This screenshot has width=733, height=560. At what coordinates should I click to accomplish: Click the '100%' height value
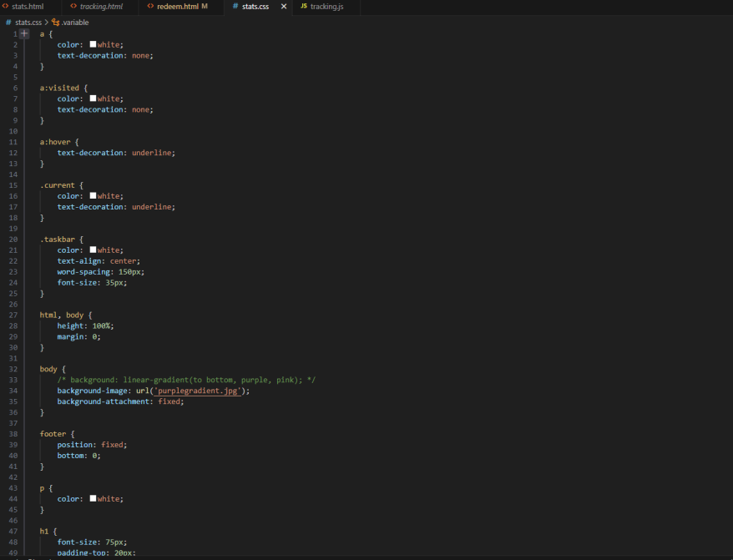[101, 325]
